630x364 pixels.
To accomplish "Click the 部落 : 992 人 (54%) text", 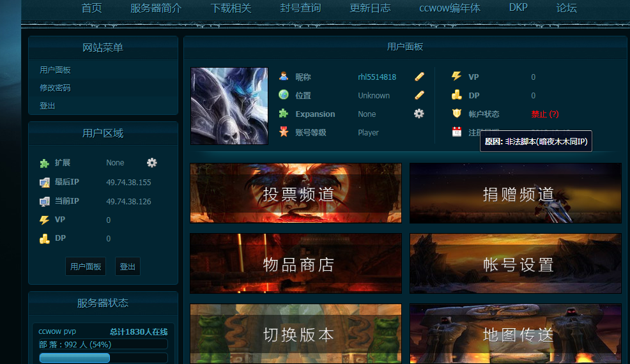I will tap(75, 344).
